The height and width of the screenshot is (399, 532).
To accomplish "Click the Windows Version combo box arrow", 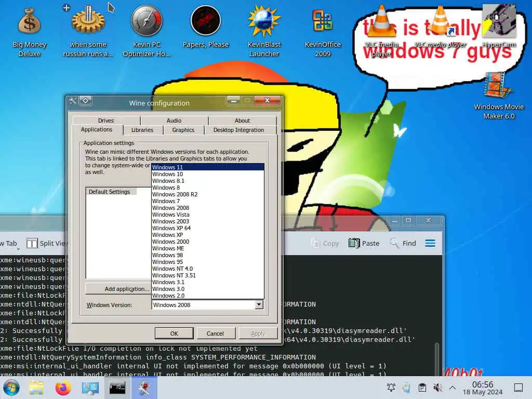I will pos(259,304).
